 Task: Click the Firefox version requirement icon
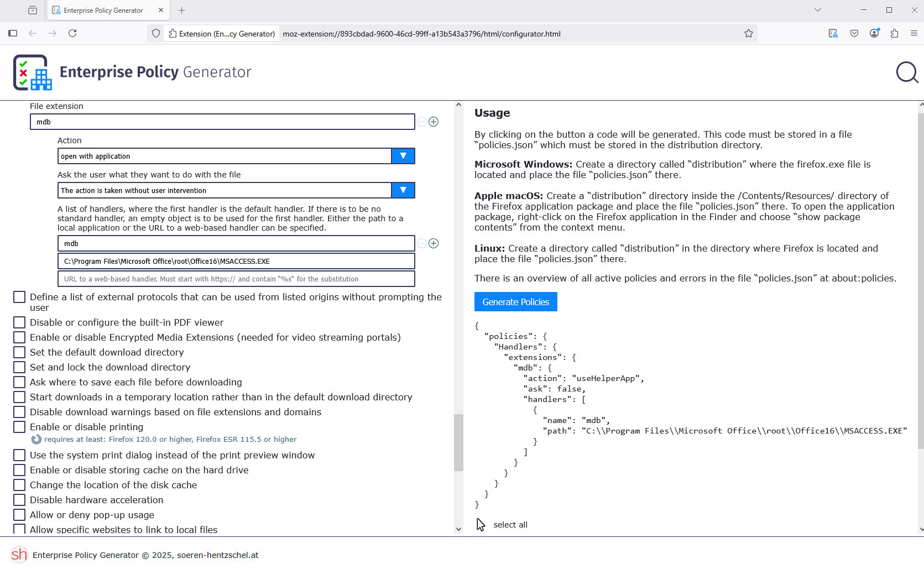click(36, 439)
